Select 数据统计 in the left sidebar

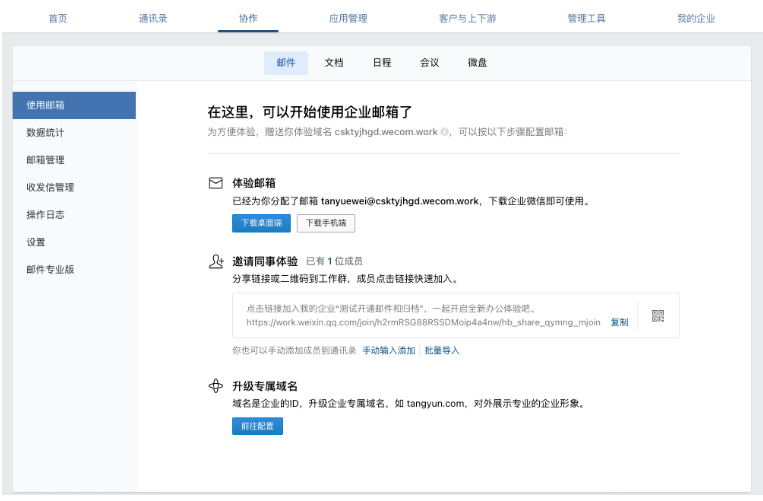[x=46, y=132]
